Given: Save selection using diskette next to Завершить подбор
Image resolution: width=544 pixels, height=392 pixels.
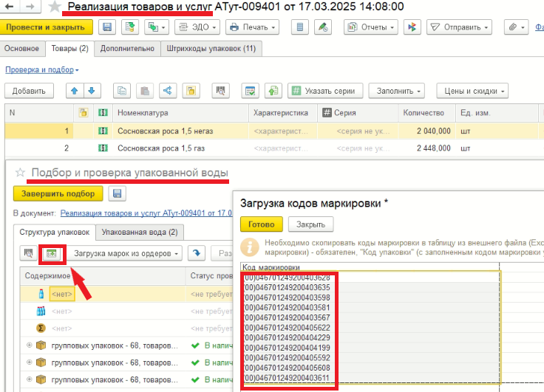Looking at the screenshot, I should [x=116, y=193].
